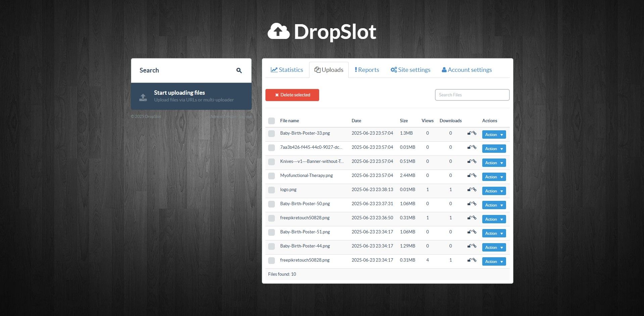This screenshot has height=316, width=644.
Task: Click the date 2025-06-23 23:38:13
Action: (x=372, y=190)
